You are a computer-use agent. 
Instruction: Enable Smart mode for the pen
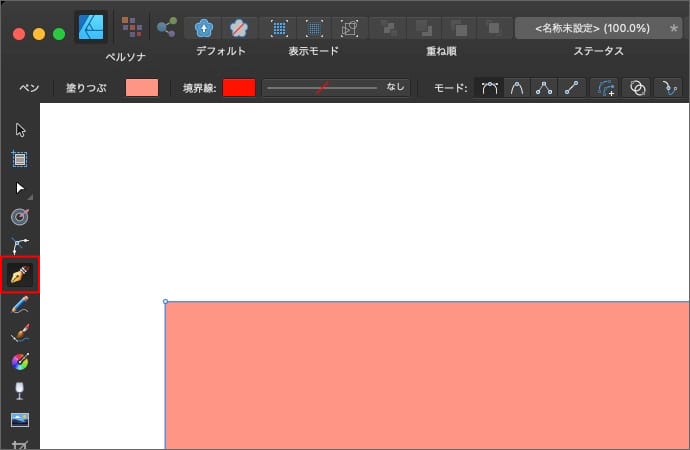[516, 88]
